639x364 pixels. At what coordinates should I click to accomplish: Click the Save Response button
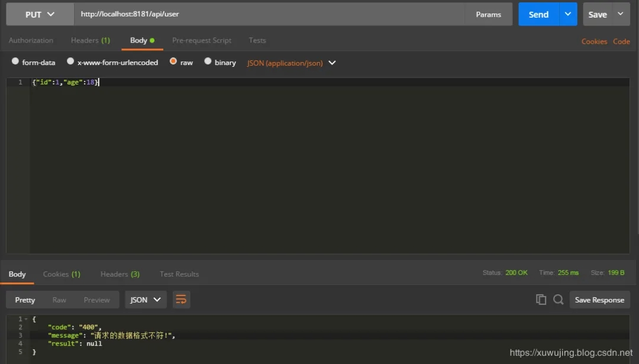(599, 300)
